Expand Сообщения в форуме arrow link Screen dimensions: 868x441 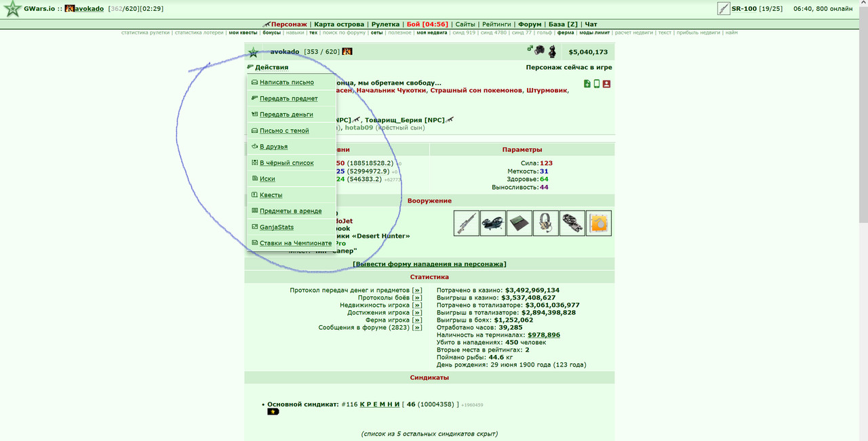click(x=417, y=327)
